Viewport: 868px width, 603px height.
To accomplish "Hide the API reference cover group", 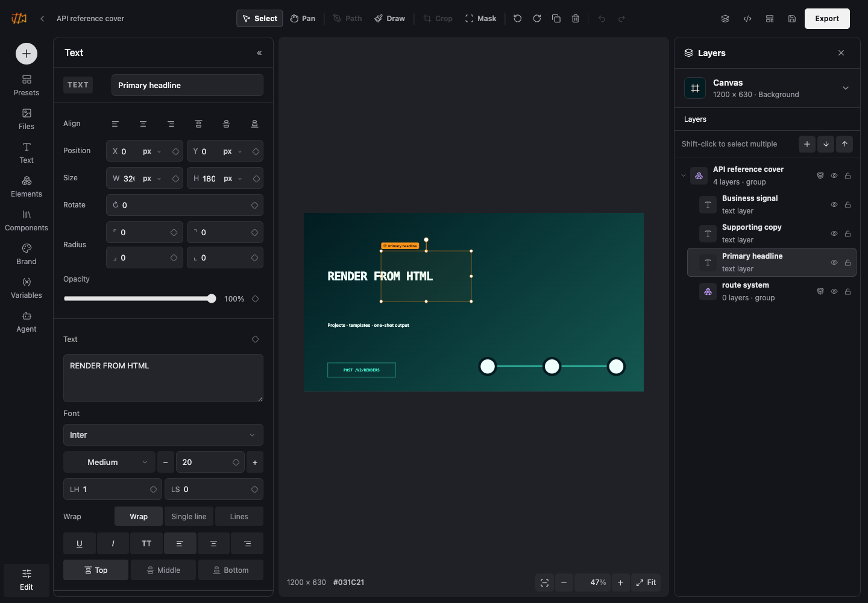I will 834,175.
